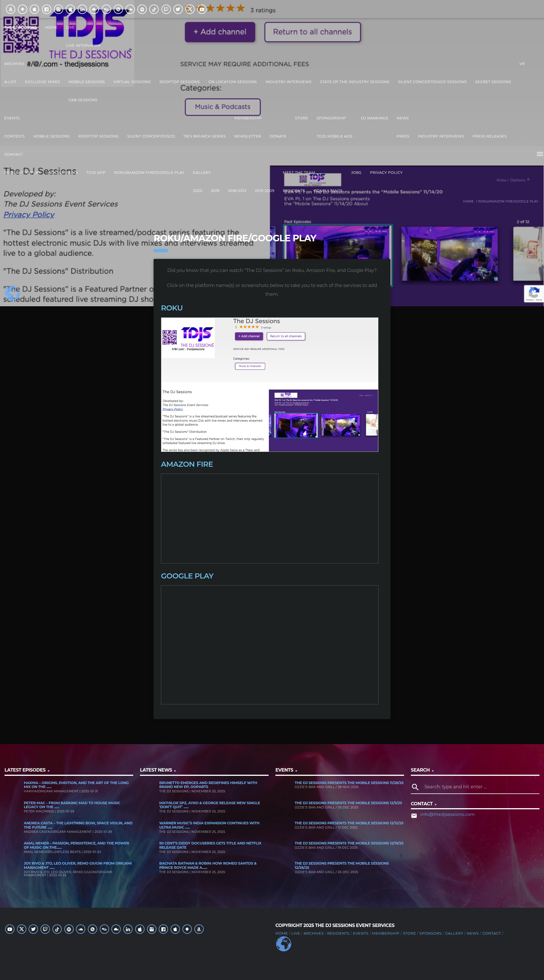Open the Spotify icon in the header
544x980 pixels.
[x=142, y=9]
